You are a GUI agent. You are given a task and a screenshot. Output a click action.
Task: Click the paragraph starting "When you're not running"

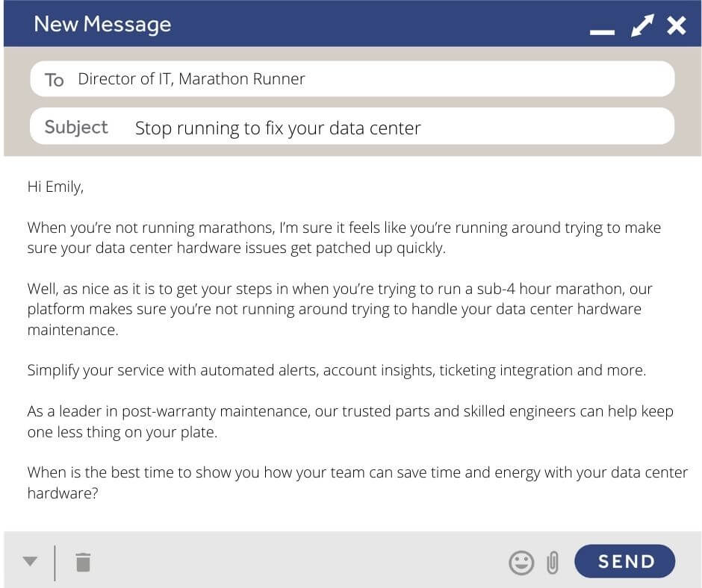pyautogui.click(x=344, y=237)
